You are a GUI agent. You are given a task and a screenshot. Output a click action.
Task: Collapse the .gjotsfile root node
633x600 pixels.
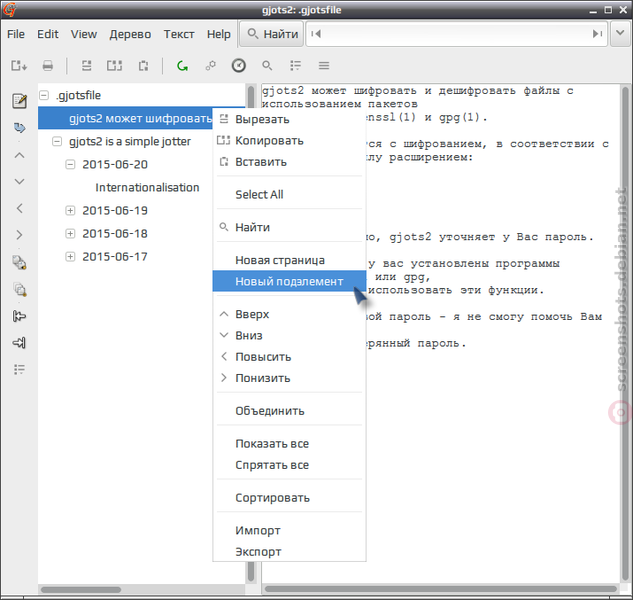pos(44,95)
